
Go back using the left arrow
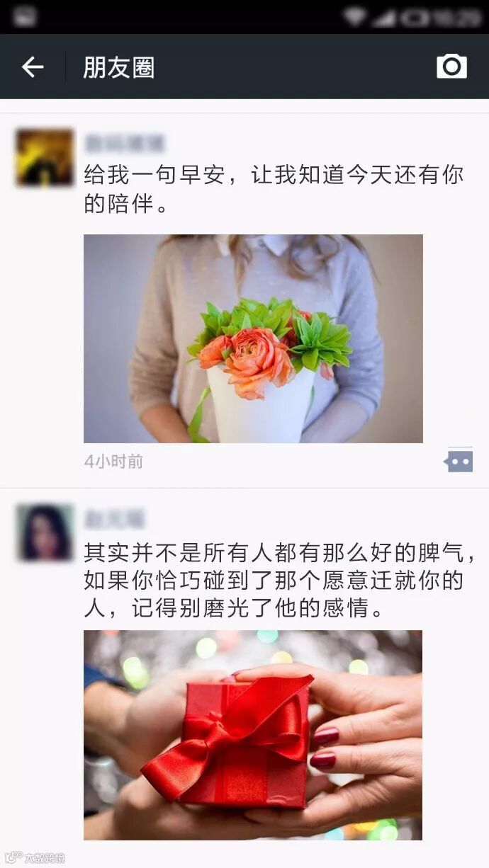pos(33,67)
